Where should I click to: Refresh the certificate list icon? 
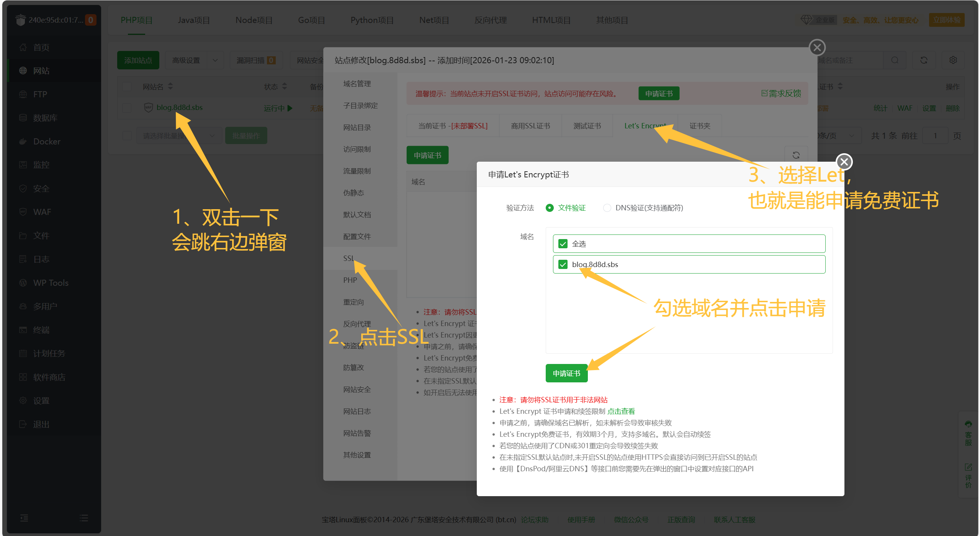tap(796, 155)
